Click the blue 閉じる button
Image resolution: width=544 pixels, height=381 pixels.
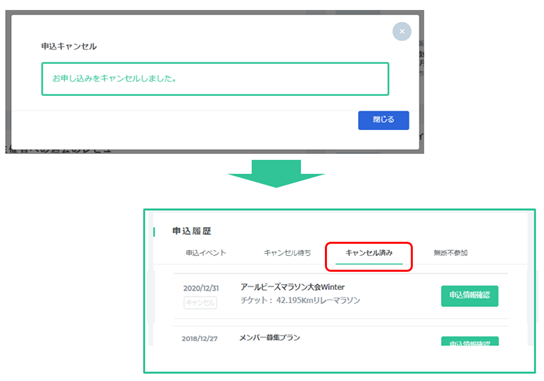click(x=383, y=120)
